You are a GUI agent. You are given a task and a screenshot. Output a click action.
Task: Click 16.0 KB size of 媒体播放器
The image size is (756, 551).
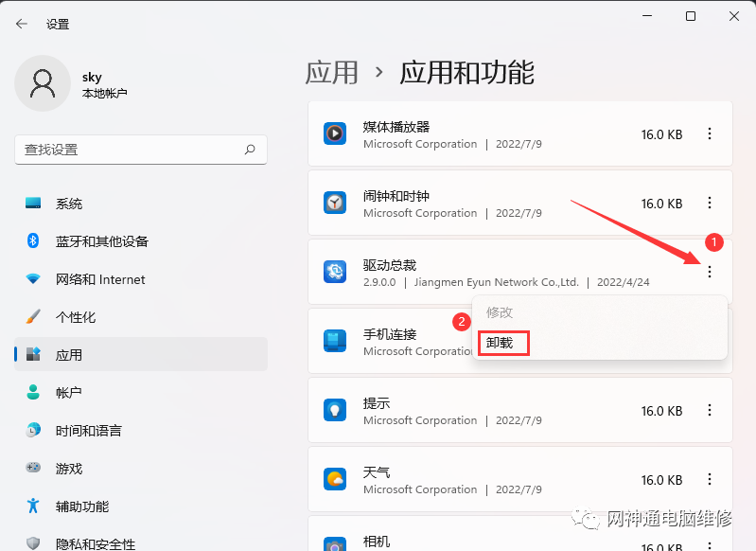click(661, 134)
